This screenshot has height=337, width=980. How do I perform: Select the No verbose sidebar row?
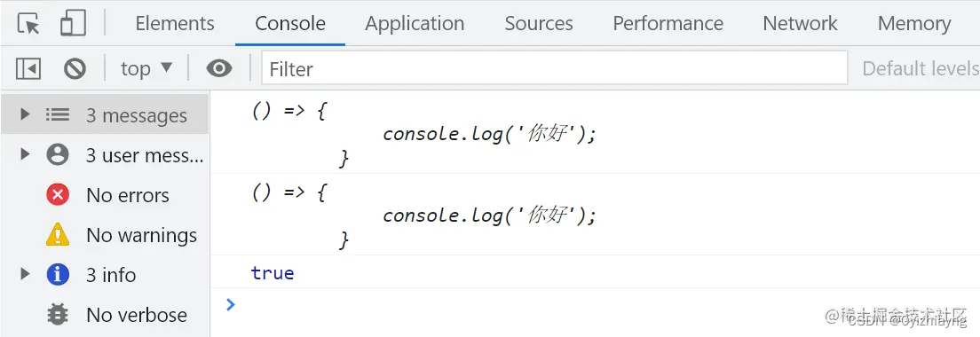tap(105, 315)
